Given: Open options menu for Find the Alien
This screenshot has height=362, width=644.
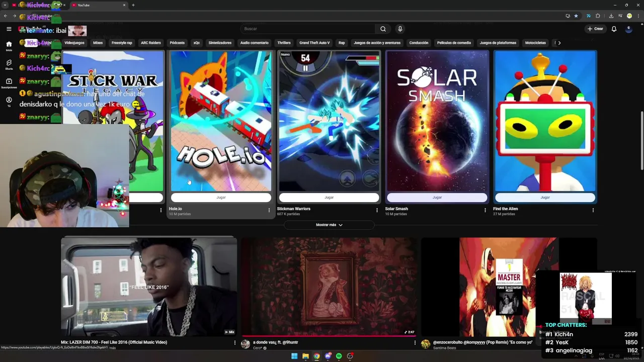Looking at the screenshot, I should tap(593, 210).
